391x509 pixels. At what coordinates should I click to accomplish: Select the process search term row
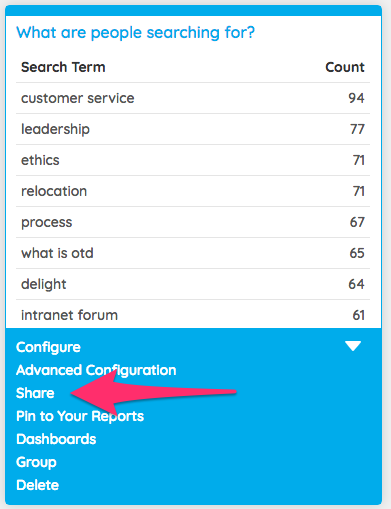point(193,222)
